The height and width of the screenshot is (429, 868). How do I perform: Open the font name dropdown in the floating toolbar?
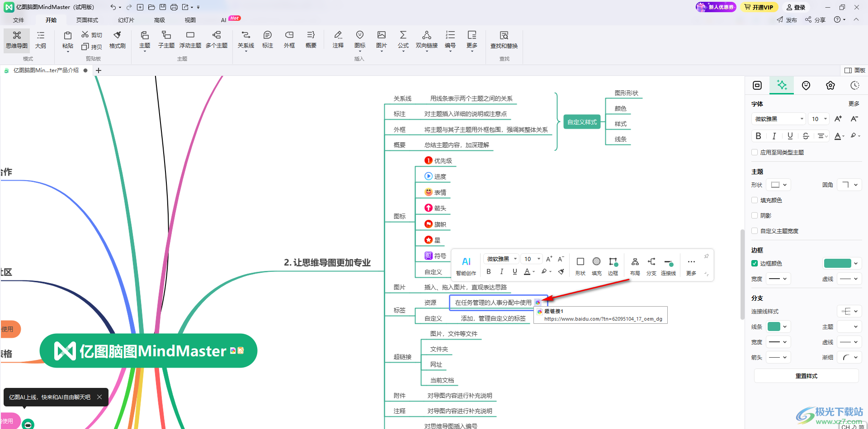point(501,259)
